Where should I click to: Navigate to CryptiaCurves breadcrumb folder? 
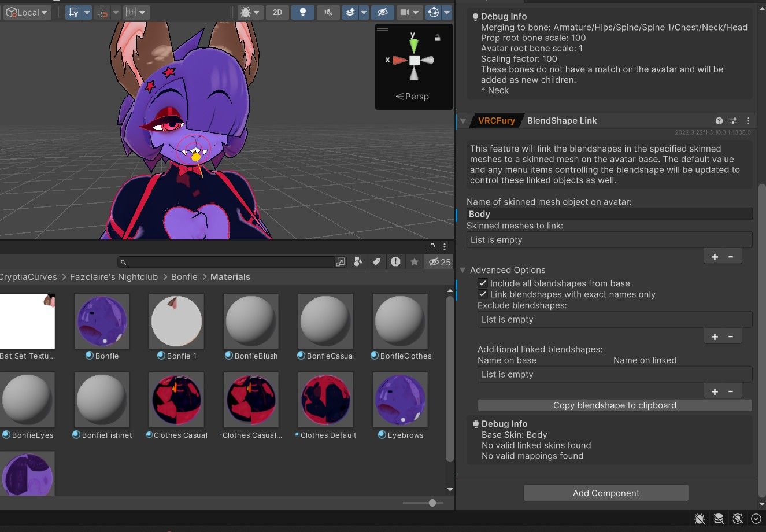(28, 277)
